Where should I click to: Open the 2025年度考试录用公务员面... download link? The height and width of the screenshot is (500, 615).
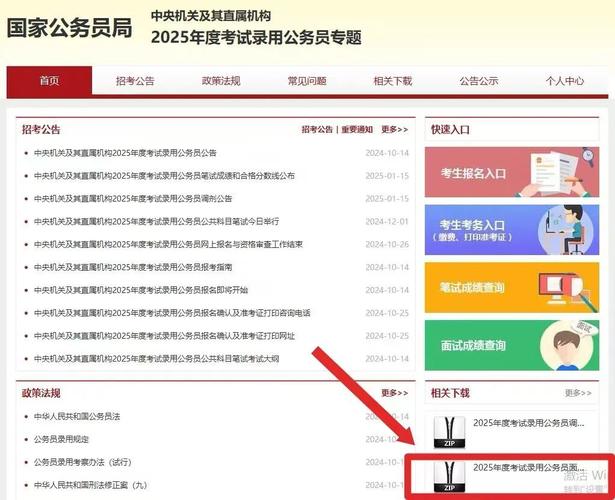pos(529,467)
